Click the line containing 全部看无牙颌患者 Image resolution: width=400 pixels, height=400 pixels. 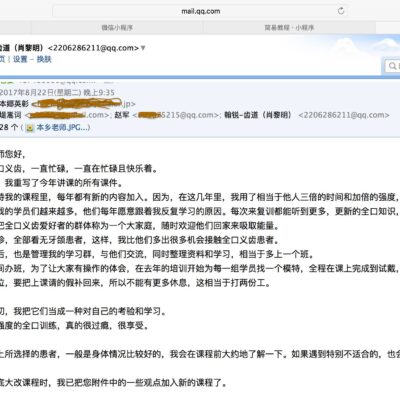[139, 240]
